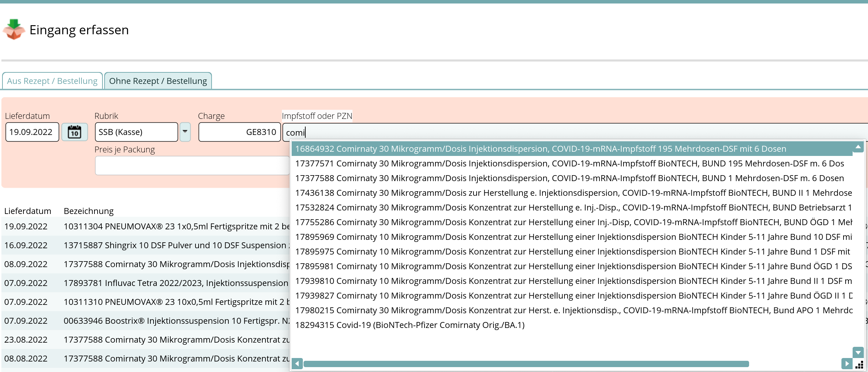The image size is (868, 372).
Task: Click the Lieferdatum column header
Action: point(28,211)
